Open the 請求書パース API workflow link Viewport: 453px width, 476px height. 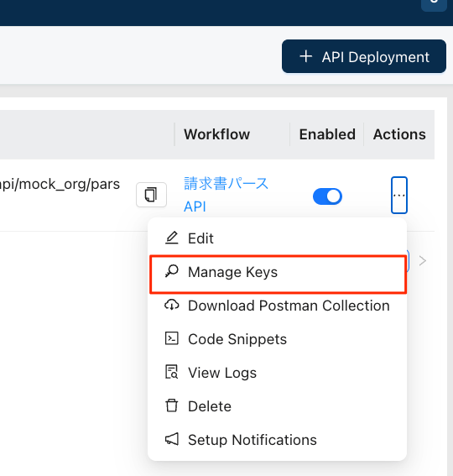click(226, 195)
